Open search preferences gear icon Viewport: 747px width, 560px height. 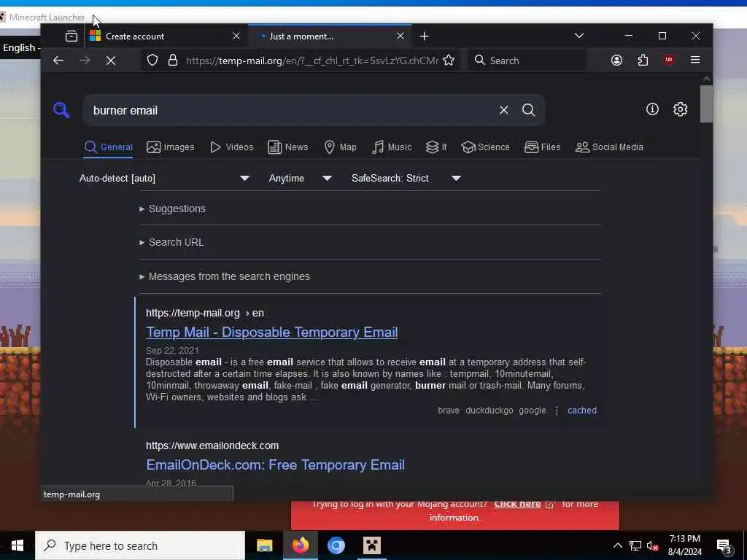pos(681,109)
